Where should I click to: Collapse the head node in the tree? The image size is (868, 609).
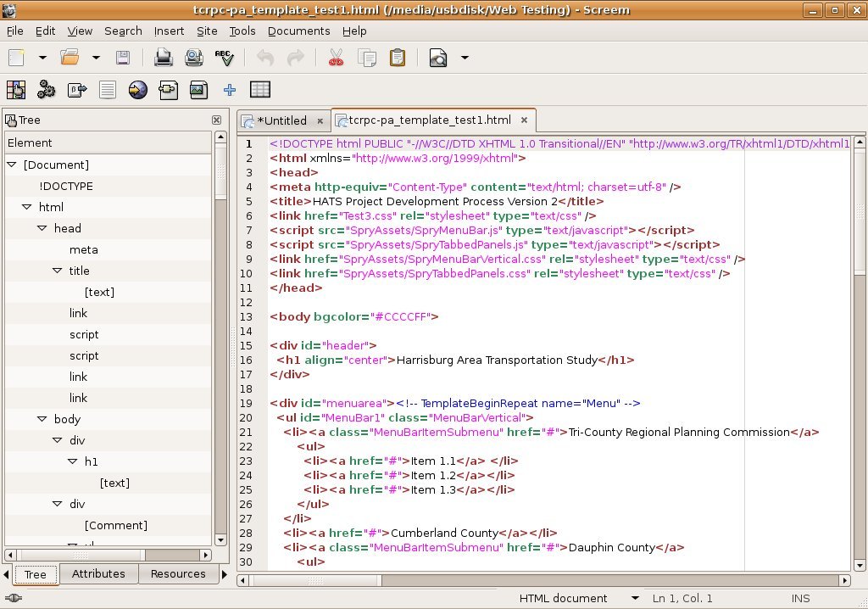[42, 228]
